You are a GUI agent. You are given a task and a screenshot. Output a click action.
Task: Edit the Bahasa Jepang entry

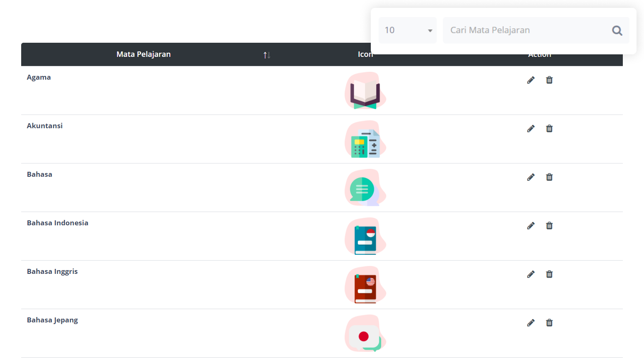531,323
